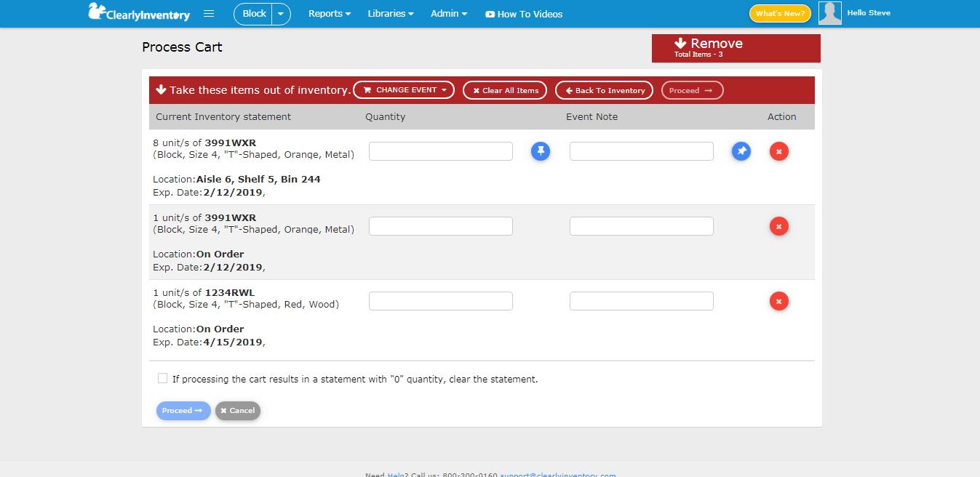Click the Block button
This screenshot has width=980, height=477.
[253, 14]
